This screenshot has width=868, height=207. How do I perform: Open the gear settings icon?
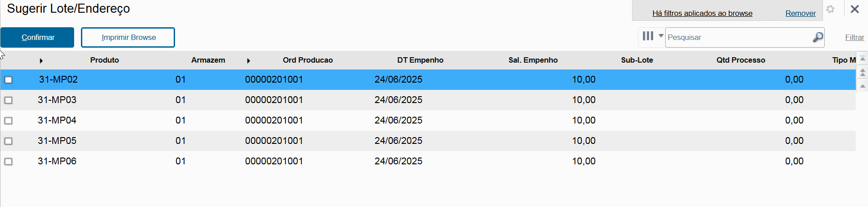[x=830, y=10]
